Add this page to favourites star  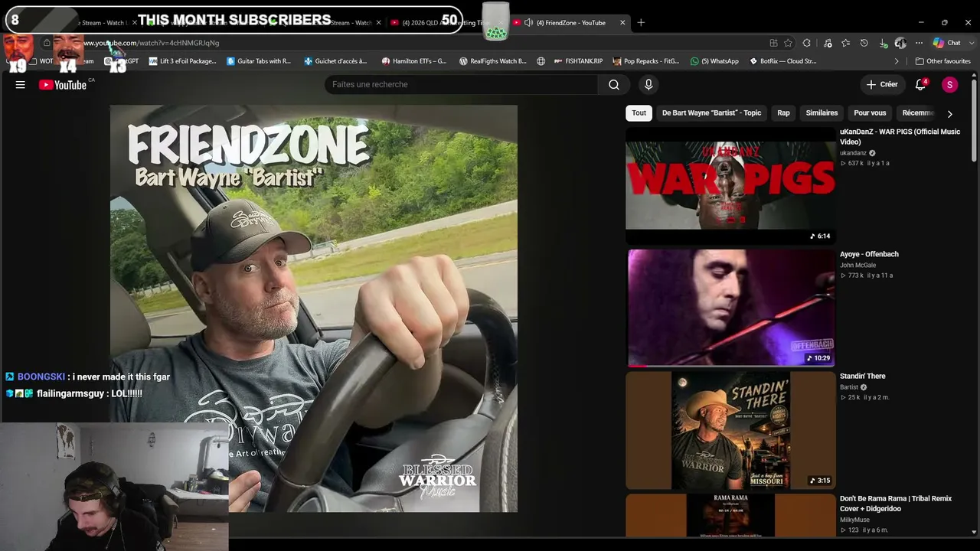point(788,43)
